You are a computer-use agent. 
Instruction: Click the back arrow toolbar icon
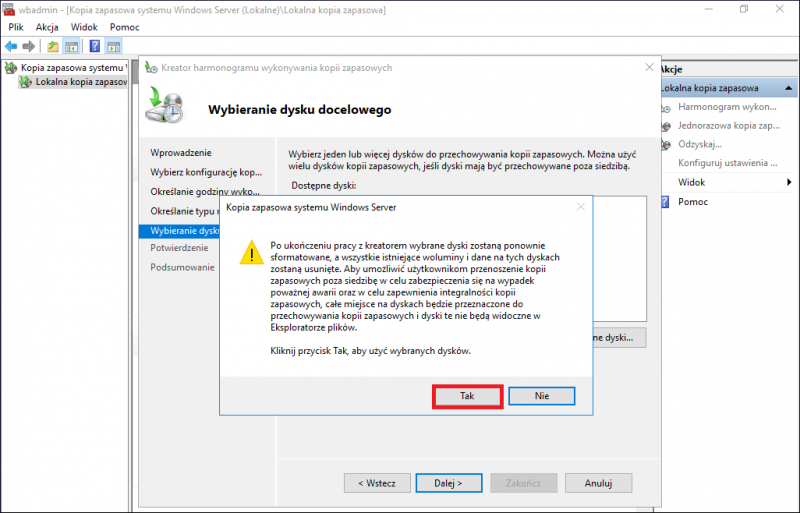click(11, 46)
